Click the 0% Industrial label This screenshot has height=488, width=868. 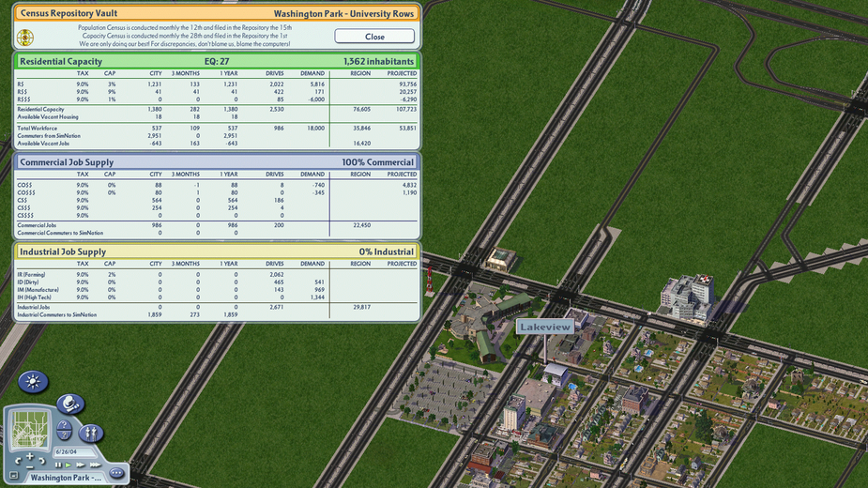(387, 252)
